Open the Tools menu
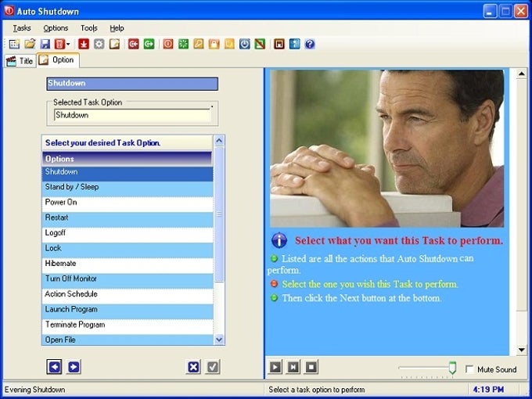532x399 pixels. 89,28
